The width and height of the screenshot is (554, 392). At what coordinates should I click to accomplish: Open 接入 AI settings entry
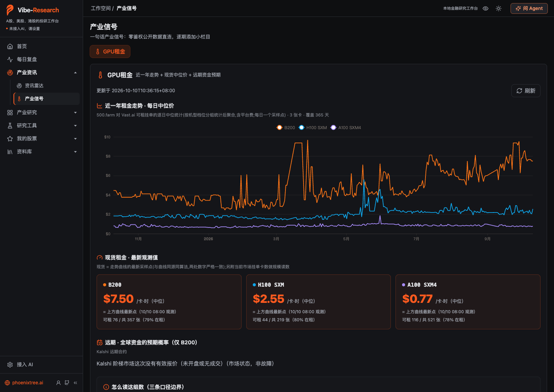(42, 365)
